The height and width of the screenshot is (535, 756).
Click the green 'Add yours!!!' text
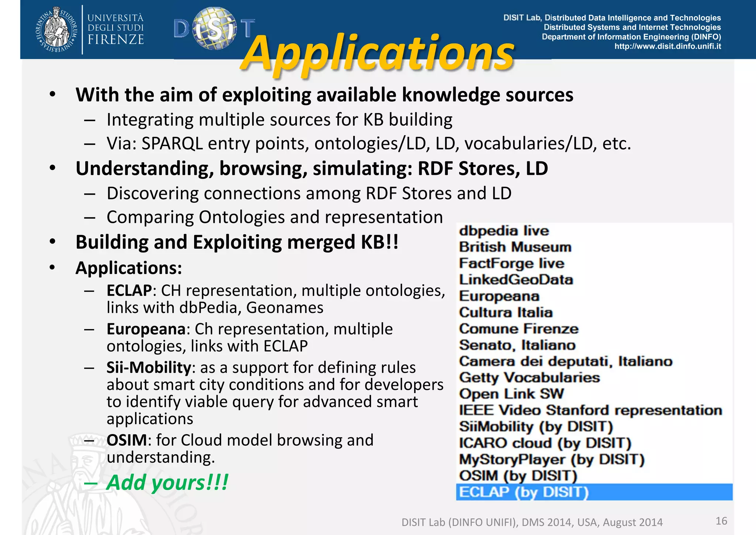(x=168, y=483)
